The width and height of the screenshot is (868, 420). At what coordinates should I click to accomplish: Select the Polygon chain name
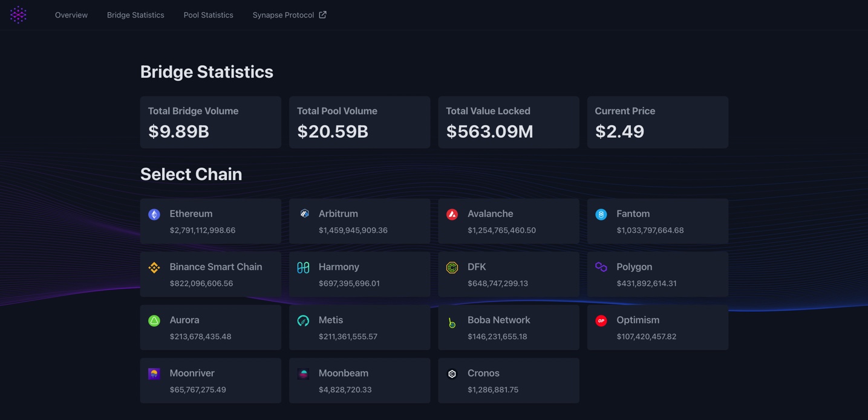[635, 267]
